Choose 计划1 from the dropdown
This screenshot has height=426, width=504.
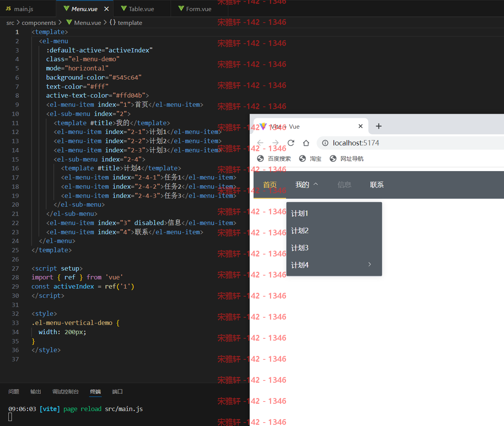334,213
